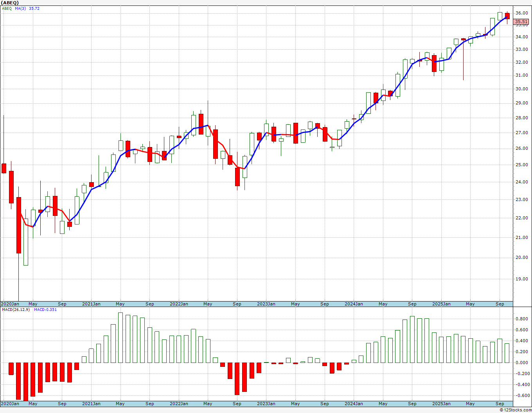
Task: Click the deepest red MACD bar near Sep 2022
Action: coord(237,379)
